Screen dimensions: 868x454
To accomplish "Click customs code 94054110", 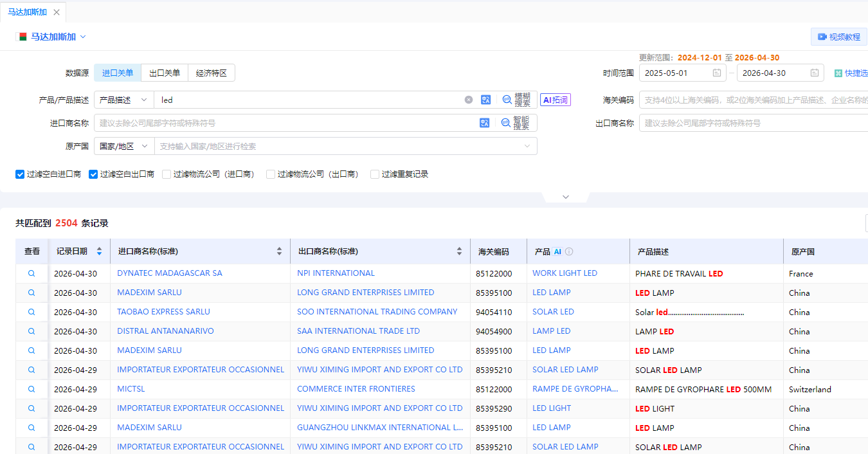I will pyautogui.click(x=494, y=312).
